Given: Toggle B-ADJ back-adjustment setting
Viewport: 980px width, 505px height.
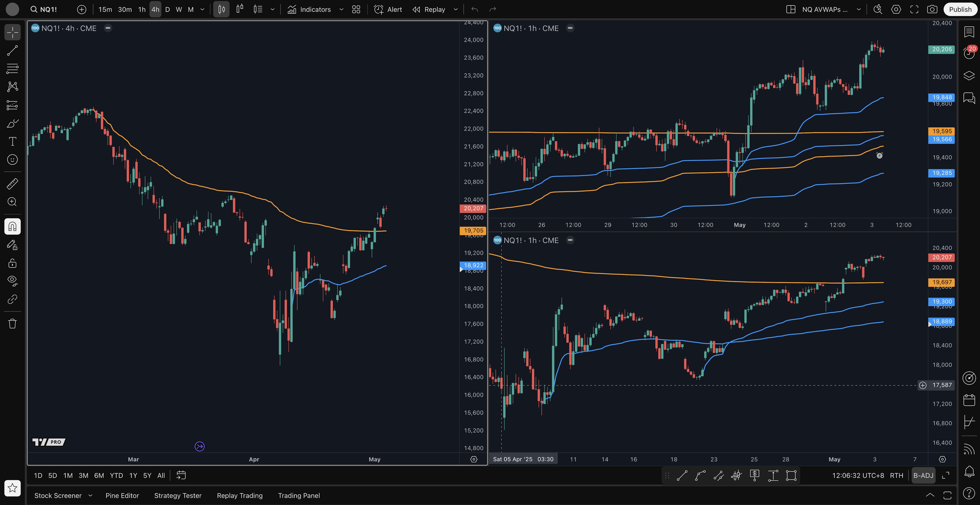Looking at the screenshot, I should [923, 475].
